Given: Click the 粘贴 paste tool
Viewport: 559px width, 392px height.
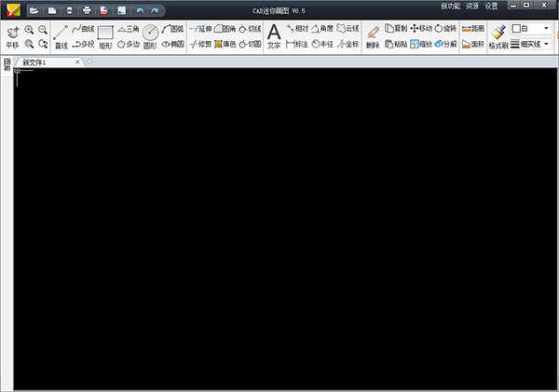Looking at the screenshot, I should point(396,44).
